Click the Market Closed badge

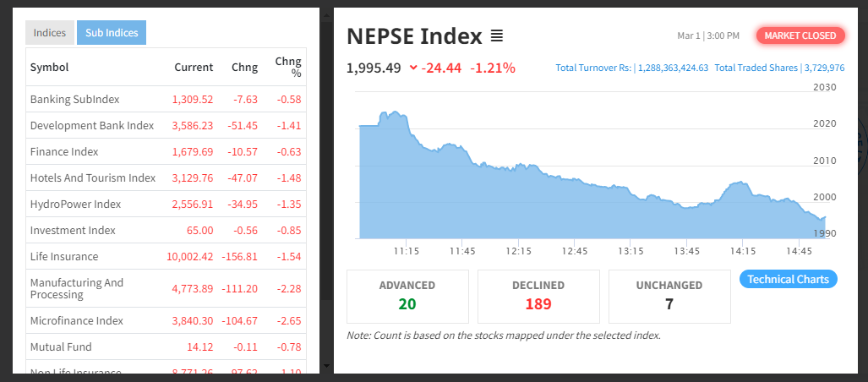pyautogui.click(x=800, y=35)
